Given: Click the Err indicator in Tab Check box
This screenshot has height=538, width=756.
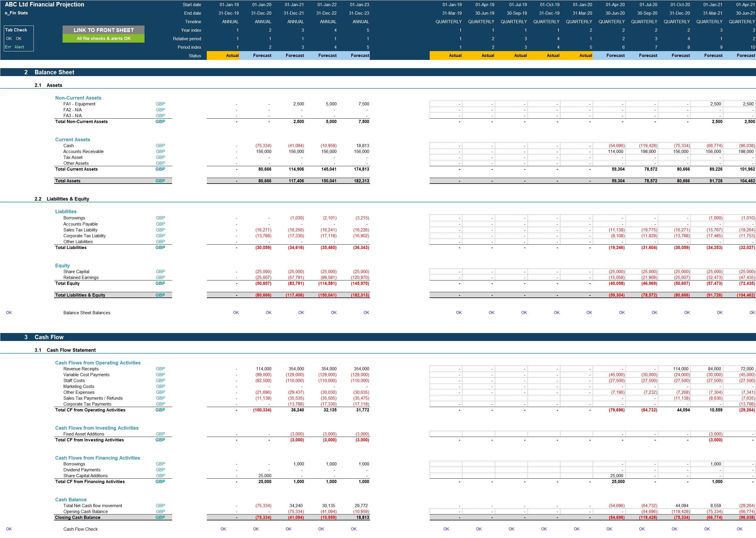Looking at the screenshot, I should click(8, 47).
